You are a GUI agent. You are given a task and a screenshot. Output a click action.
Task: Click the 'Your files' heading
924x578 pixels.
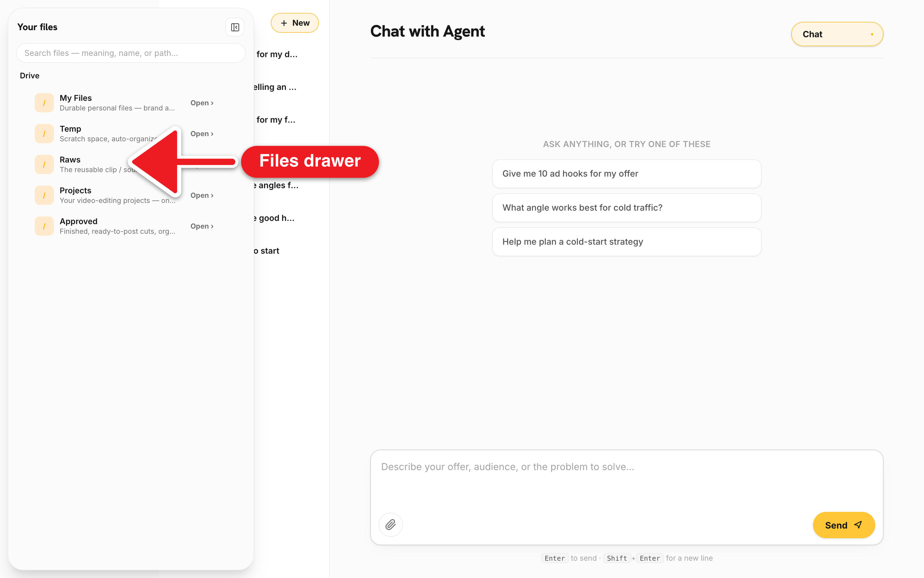(x=37, y=27)
